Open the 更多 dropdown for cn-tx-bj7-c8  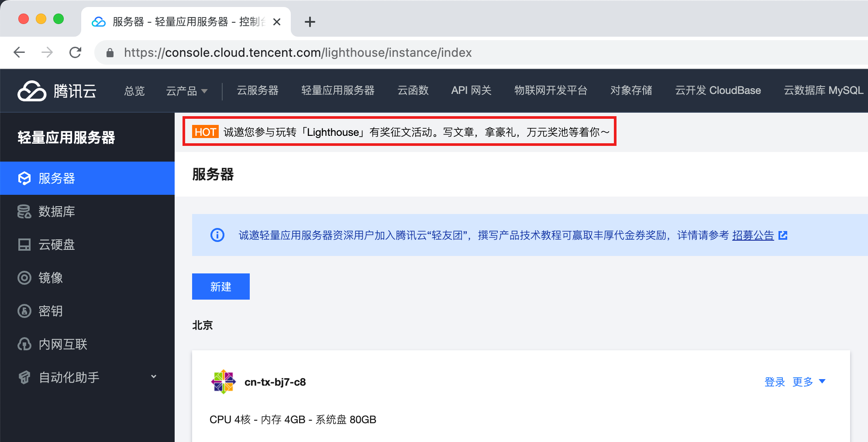[x=809, y=382]
